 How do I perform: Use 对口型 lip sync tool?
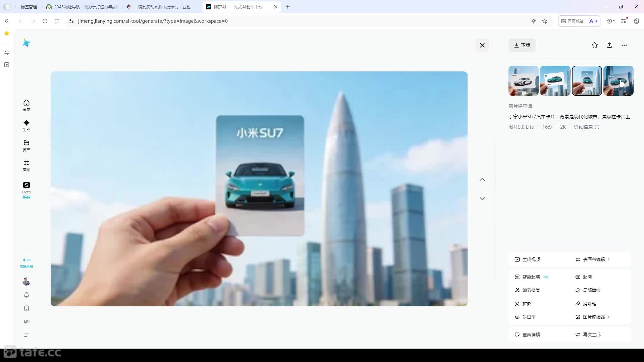click(x=525, y=317)
